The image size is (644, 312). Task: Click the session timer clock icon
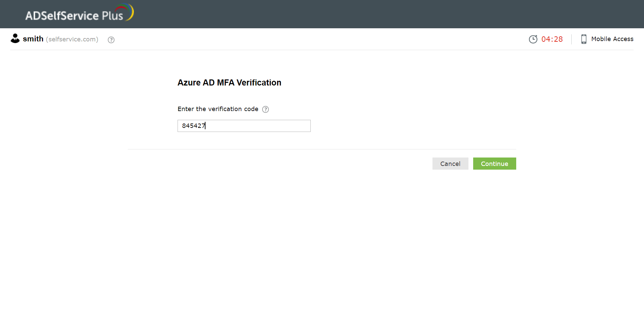533,39
